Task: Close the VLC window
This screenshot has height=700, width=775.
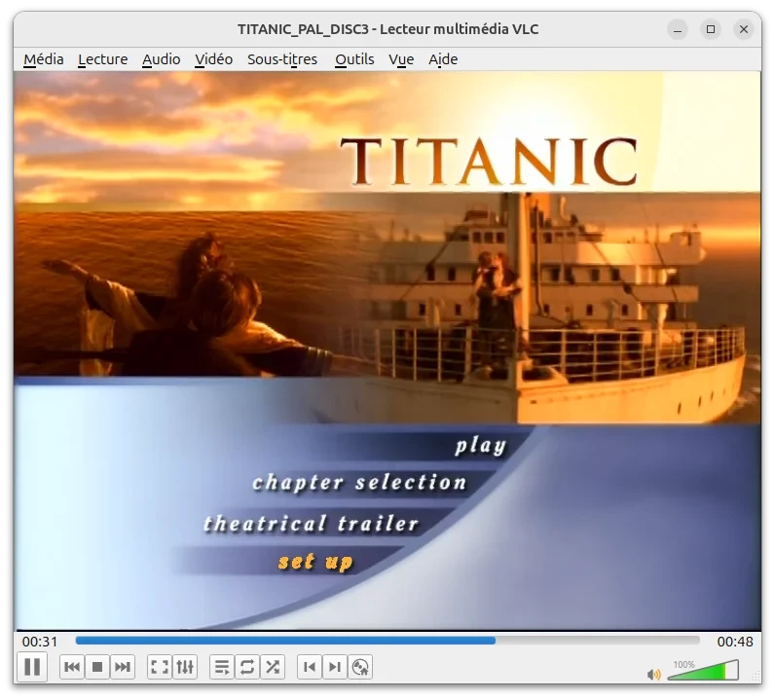Action: (744, 29)
